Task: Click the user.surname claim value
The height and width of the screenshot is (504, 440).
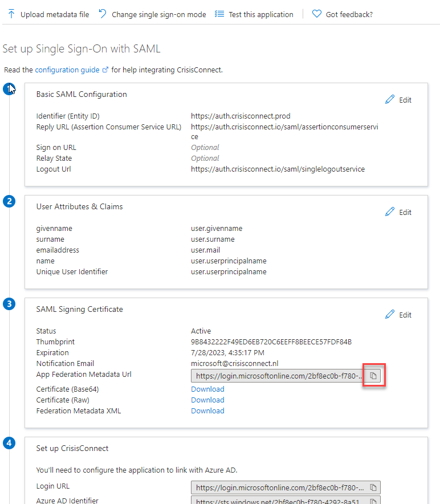Action: pos(213,239)
